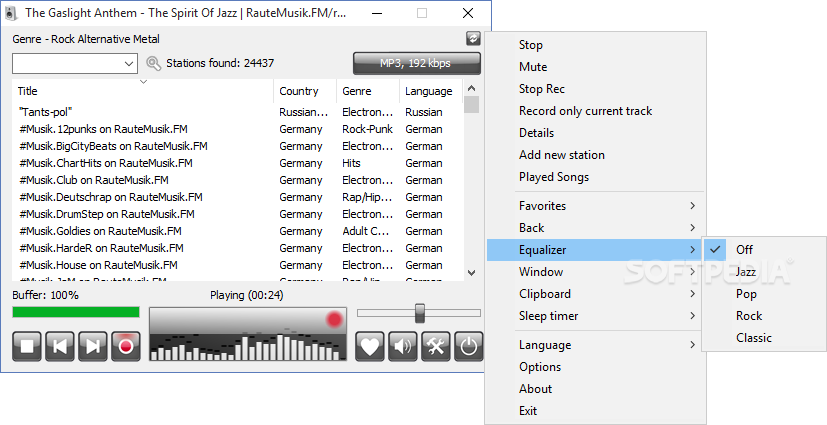Screen dimensions: 827x425
Task: Click the scroll down arrow of station list
Action: click(x=472, y=273)
